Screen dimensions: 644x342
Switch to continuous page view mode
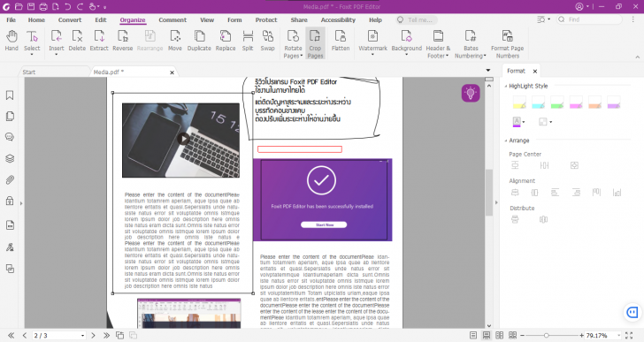coord(487,336)
